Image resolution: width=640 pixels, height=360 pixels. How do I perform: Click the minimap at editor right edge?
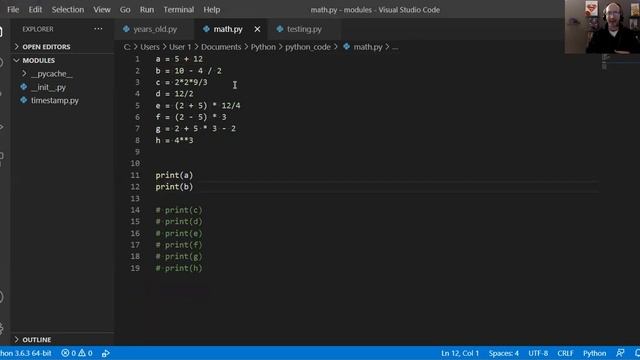point(604,62)
